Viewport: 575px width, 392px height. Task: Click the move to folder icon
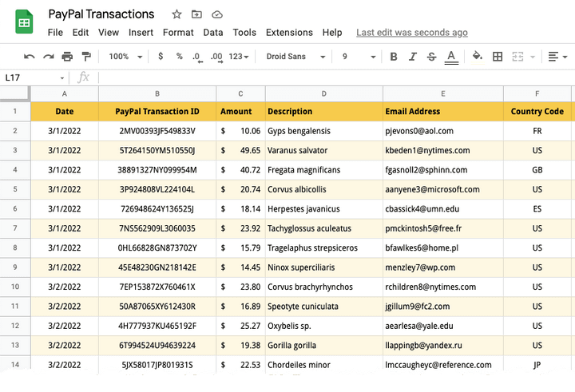click(x=196, y=14)
